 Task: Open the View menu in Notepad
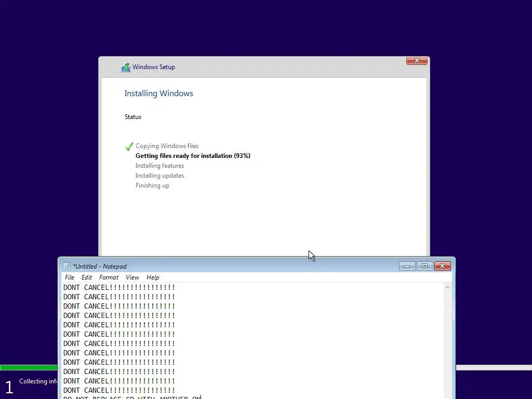click(x=132, y=277)
